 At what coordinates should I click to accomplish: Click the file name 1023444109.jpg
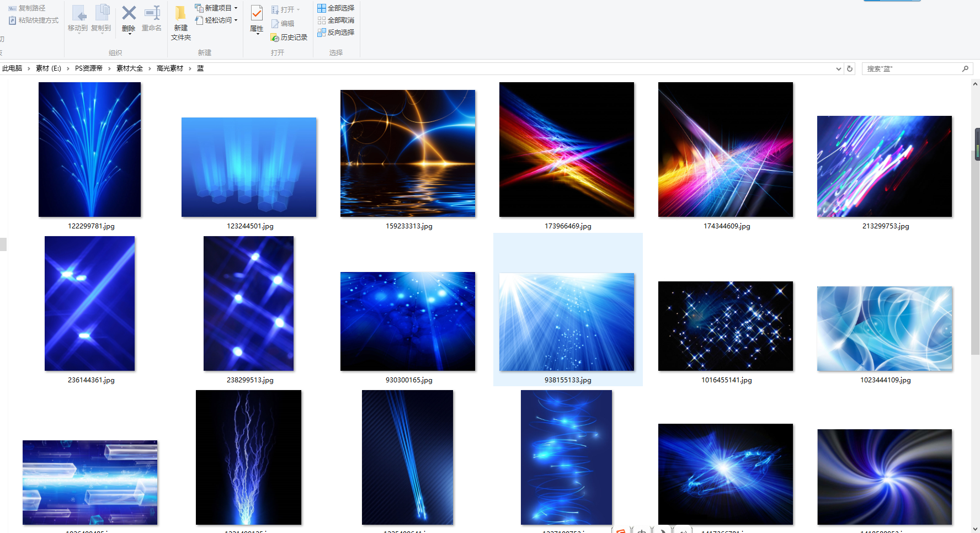coord(886,380)
